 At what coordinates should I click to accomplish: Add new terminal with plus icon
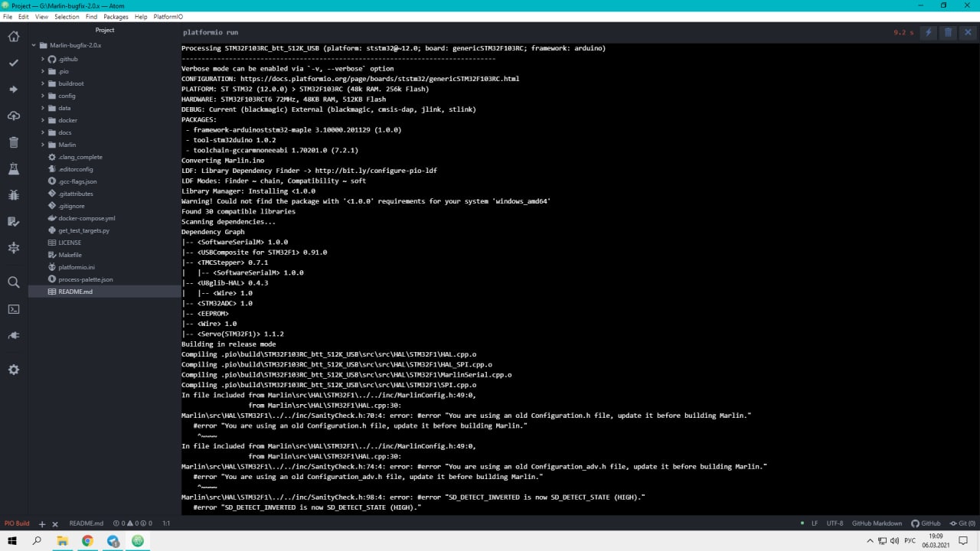[x=42, y=523]
